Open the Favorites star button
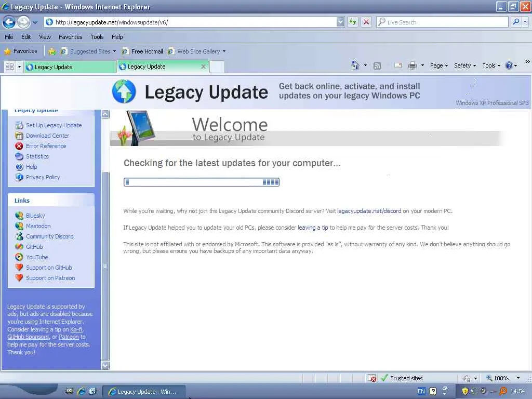Image resolution: width=532 pixels, height=399 pixels. point(21,51)
